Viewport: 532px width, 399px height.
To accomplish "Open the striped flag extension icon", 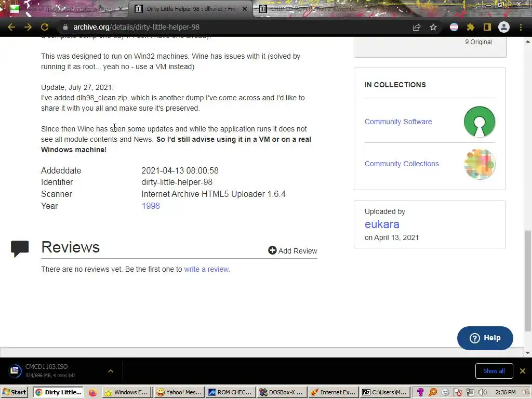I will coord(454,27).
